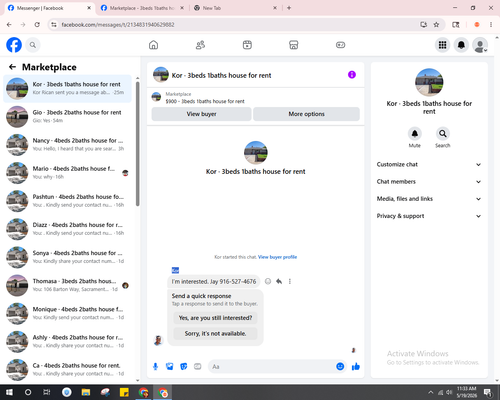500x400 pixels.
Task: Open Nancy - 4beds 2baths conversation
Action: (x=67, y=145)
